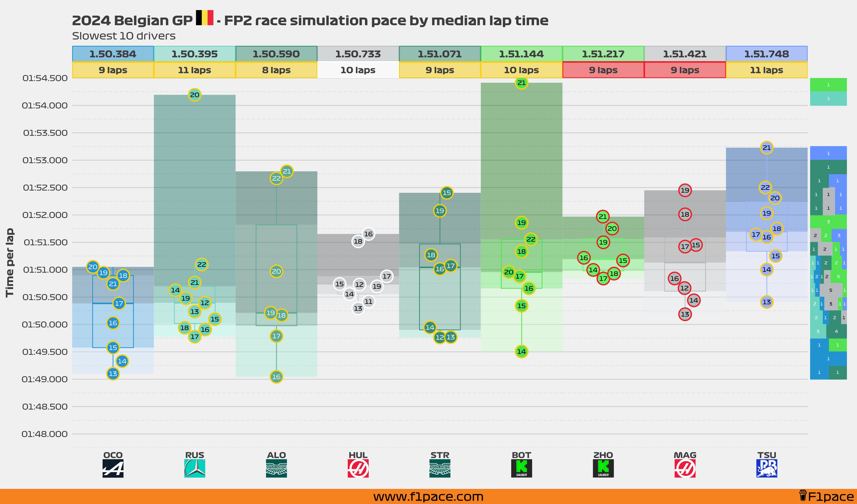This screenshot has height=504, width=857.
Task: Click BOT median time 1.51.144
Action: [521, 54]
